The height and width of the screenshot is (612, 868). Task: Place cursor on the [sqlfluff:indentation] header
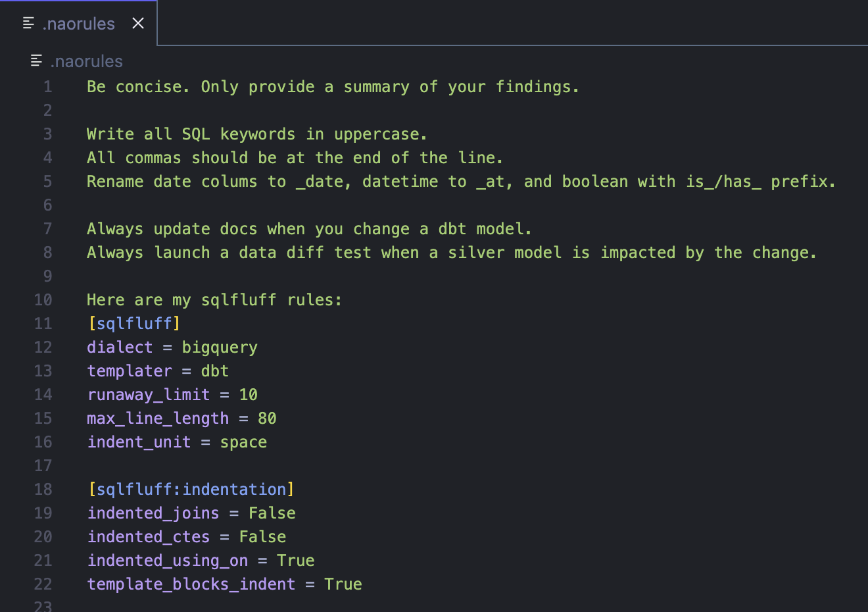coord(192,489)
